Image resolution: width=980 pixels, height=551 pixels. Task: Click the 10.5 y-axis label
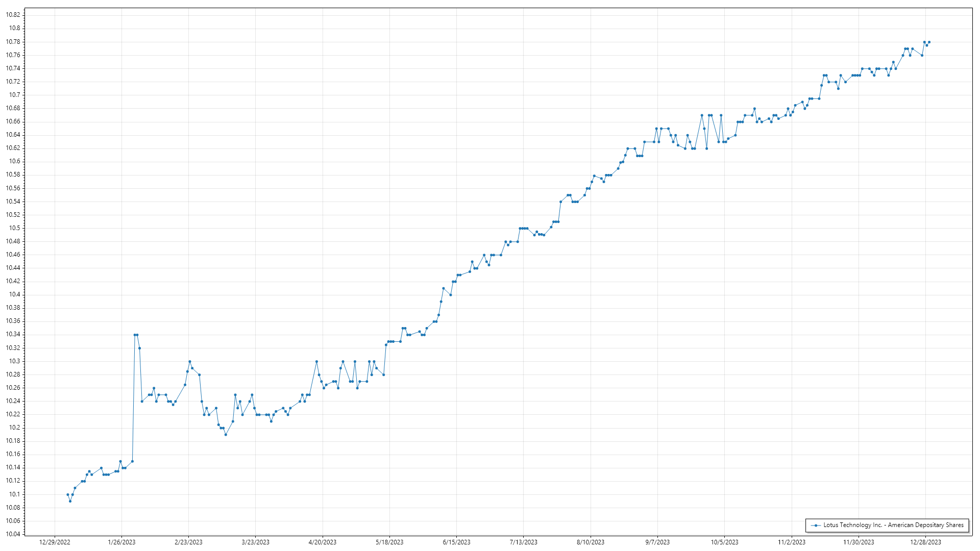(14, 228)
